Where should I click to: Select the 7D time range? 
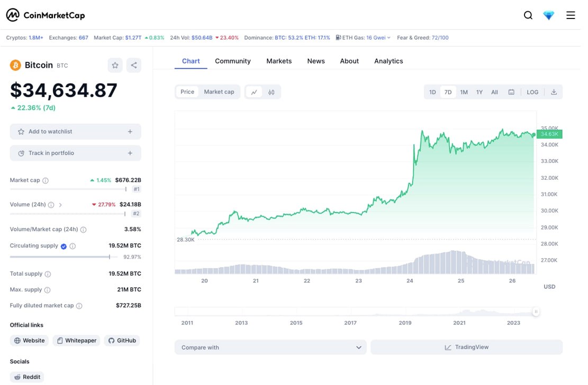point(448,92)
